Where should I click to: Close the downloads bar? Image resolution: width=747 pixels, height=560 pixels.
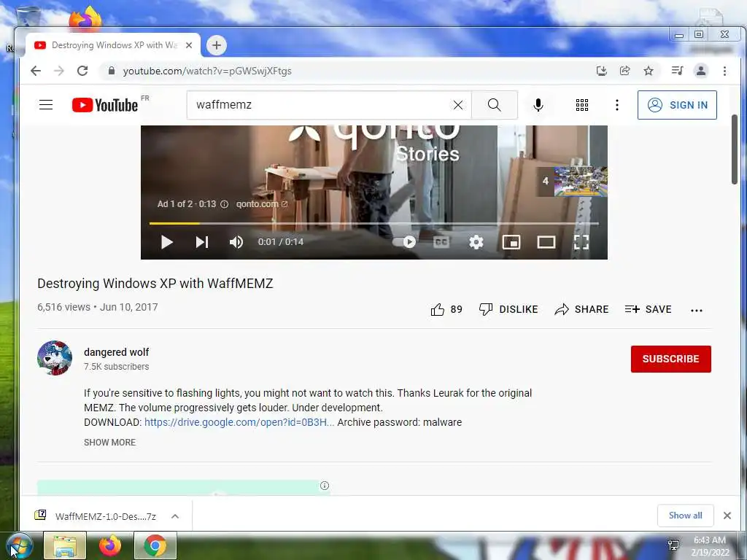point(727,516)
